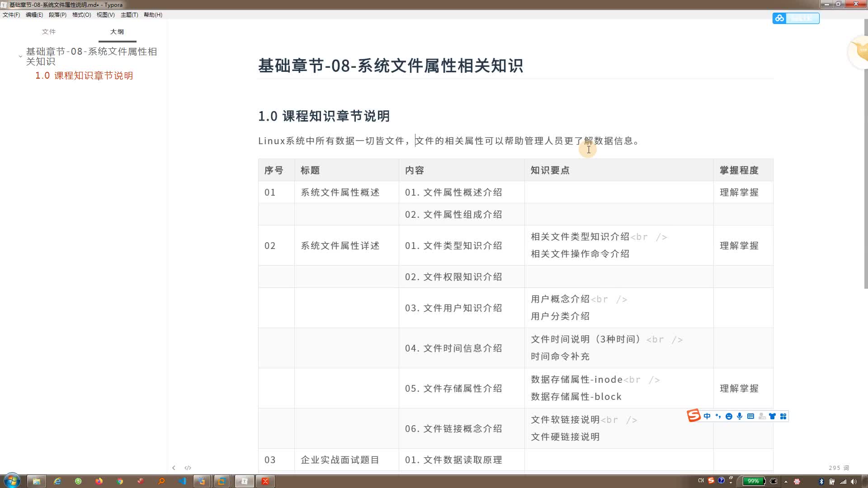868x488 pixels.
Task: Switch to Typora window in taskbar
Action: pos(244,481)
